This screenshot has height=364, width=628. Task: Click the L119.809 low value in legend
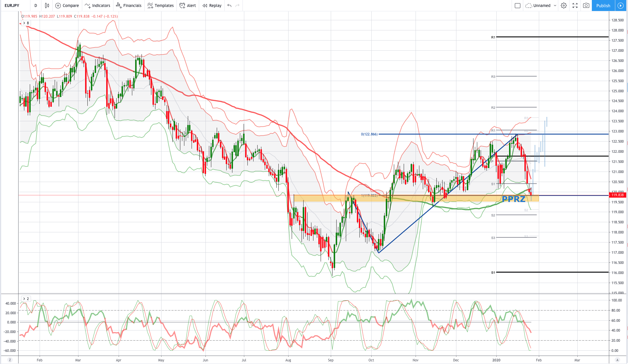point(64,16)
